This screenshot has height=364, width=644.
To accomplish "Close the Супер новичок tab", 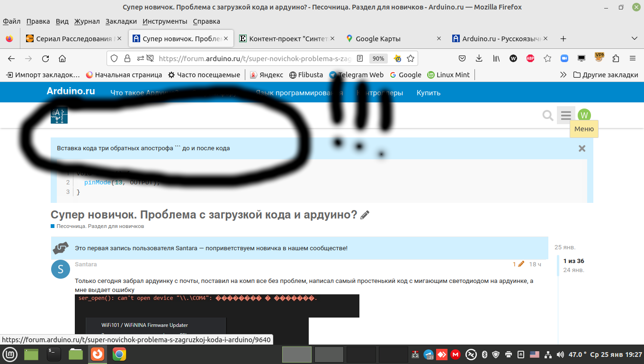I will [x=226, y=39].
